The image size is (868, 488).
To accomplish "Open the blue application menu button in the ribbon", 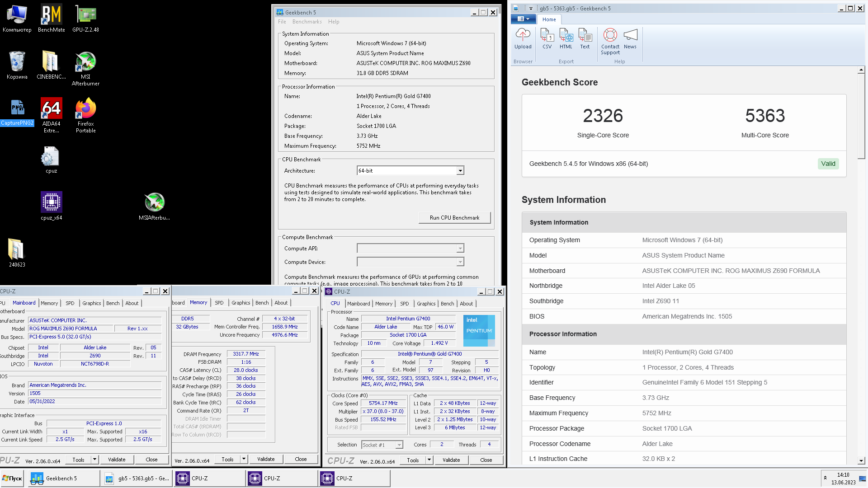I will [x=523, y=19].
